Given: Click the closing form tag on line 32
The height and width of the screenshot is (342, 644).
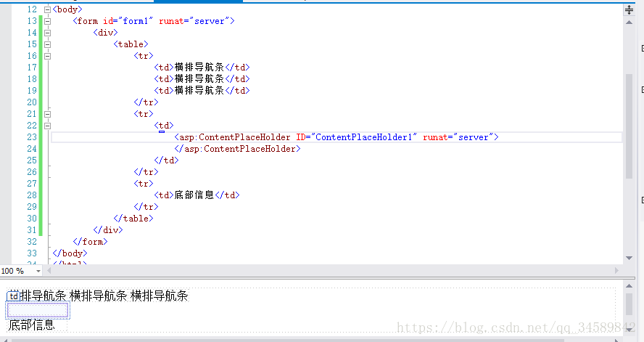Looking at the screenshot, I should pyautogui.click(x=91, y=242).
